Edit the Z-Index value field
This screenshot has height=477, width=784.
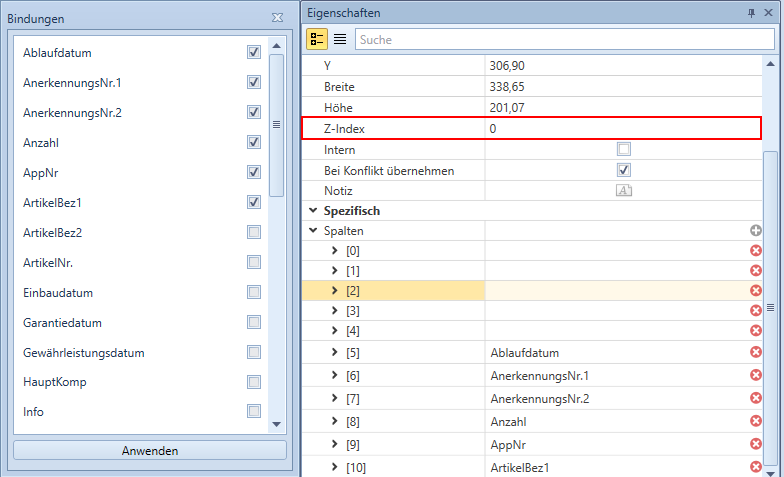tap(623, 128)
